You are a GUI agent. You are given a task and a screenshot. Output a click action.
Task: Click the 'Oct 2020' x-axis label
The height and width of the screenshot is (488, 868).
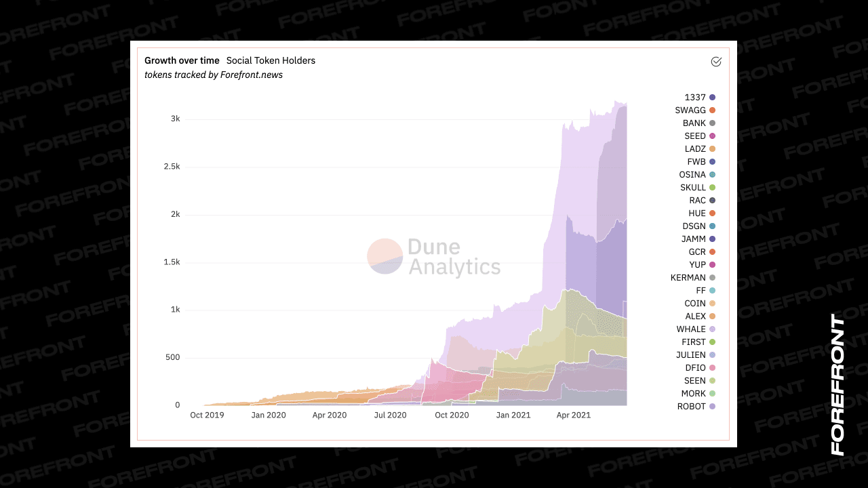(452, 415)
